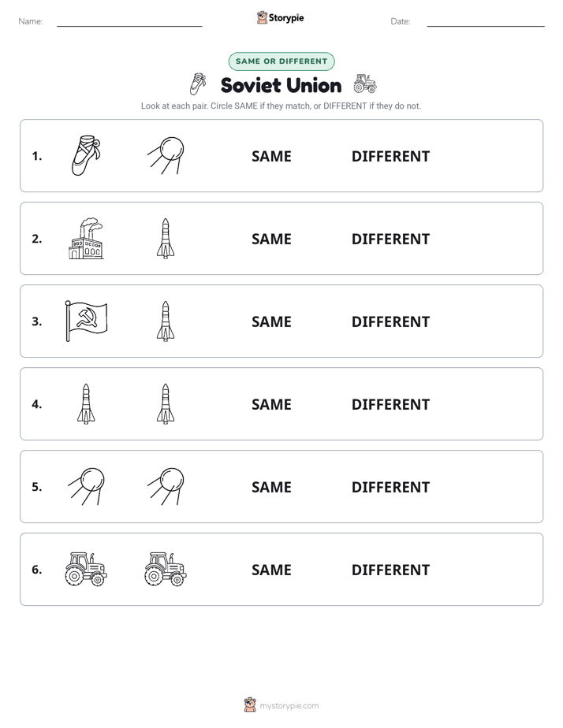Viewport: 563px width, 728px height.
Task: Click the rocket icon beside the flag
Action: (x=166, y=321)
